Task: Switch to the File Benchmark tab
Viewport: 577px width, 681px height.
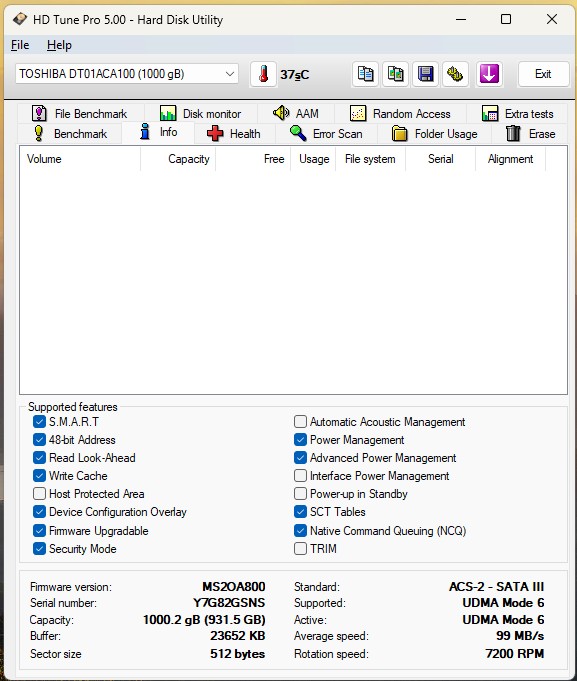Action: pos(80,114)
